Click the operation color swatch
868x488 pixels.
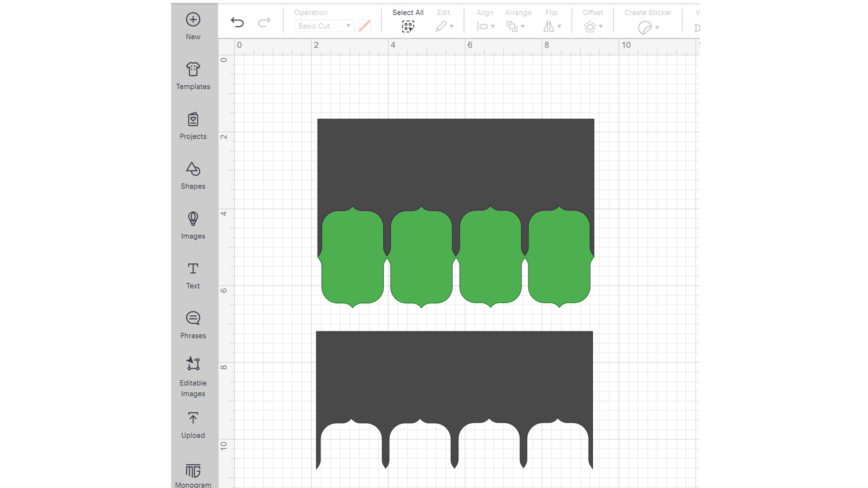click(x=365, y=26)
